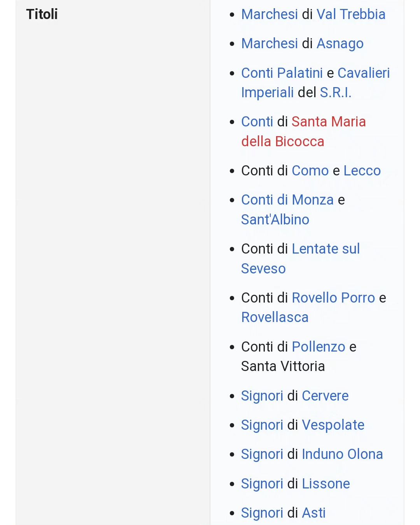Image resolution: width=420 pixels, height=525 pixels.
Task: Open the Lissone link
Action: pos(326,484)
